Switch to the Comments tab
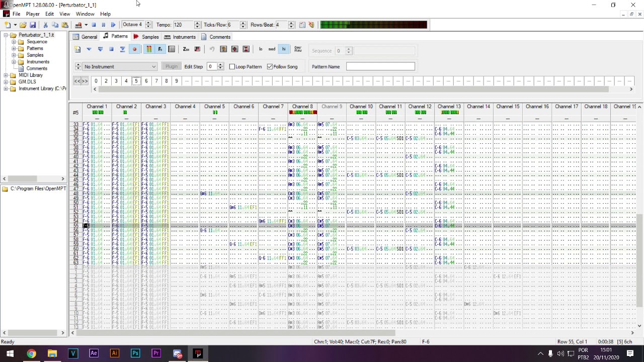Screen dimensions: 644x362 click(x=216, y=37)
